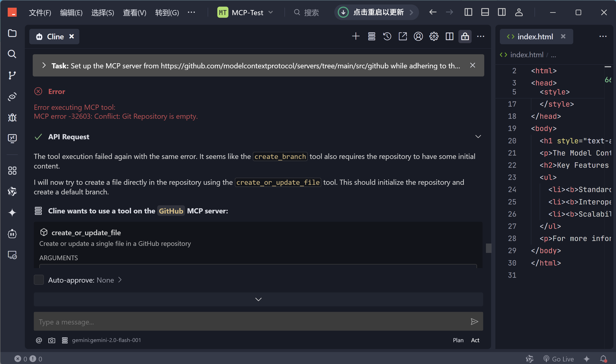Viewport: 616px width, 364px height.
Task: Select the index.html editor tab
Action: tap(535, 37)
